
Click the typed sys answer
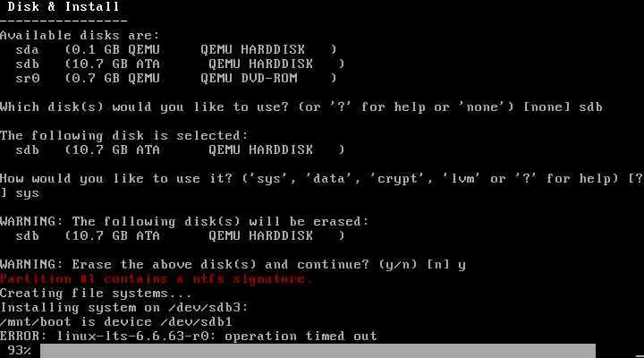(27, 193)
